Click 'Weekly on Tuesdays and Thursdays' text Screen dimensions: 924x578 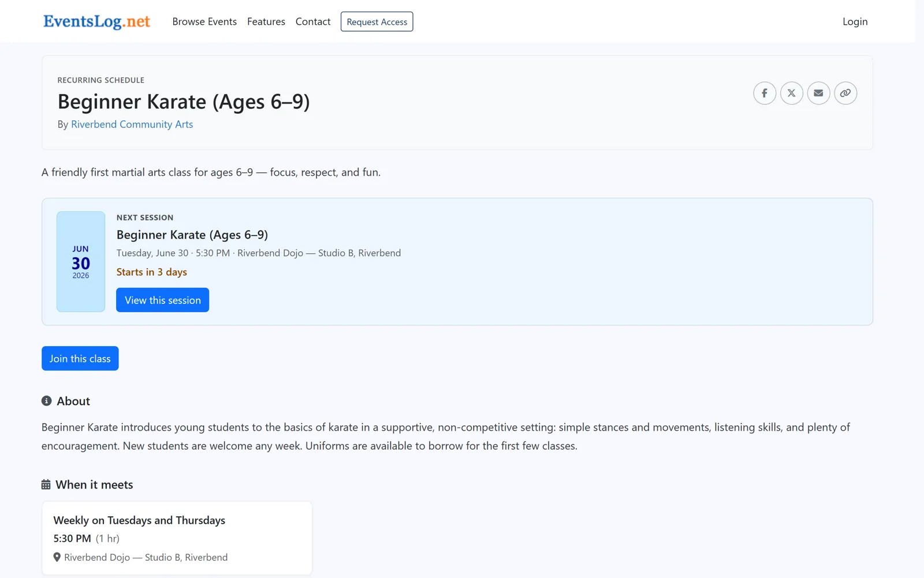pos(139,520)
